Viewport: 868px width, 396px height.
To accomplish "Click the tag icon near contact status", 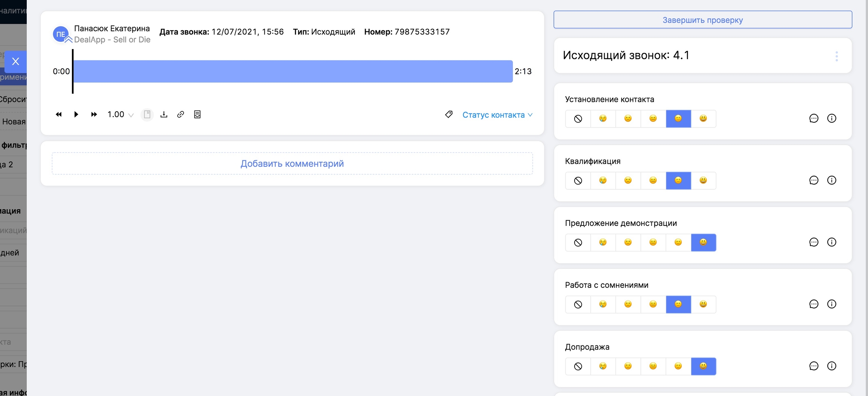I will pyautogui.click(x=449, y=114).
